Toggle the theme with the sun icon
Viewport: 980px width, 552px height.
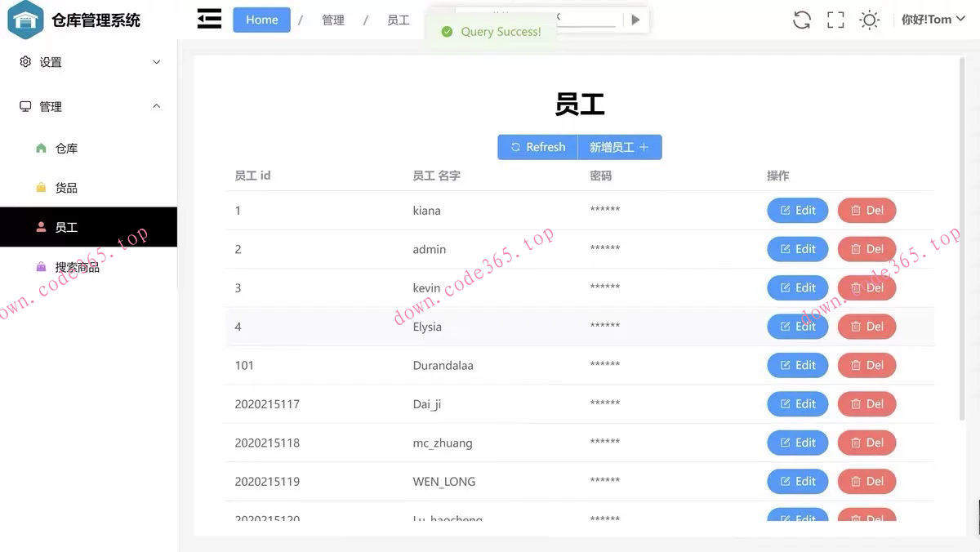(x=869, y=19)
